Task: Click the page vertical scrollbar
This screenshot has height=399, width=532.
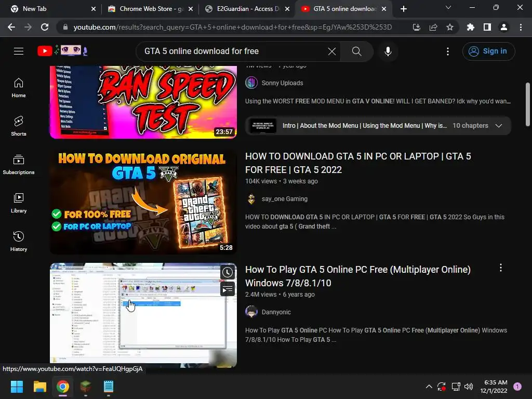Action: coord(528,104)
